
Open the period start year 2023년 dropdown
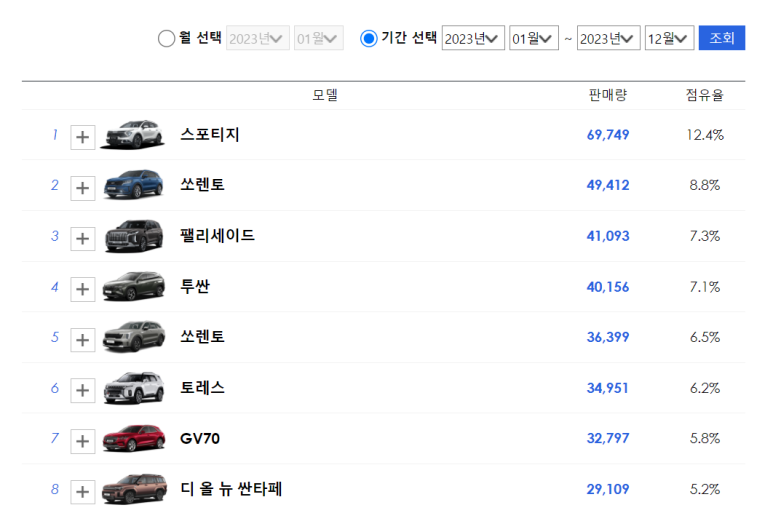click(x=473, y=38)
